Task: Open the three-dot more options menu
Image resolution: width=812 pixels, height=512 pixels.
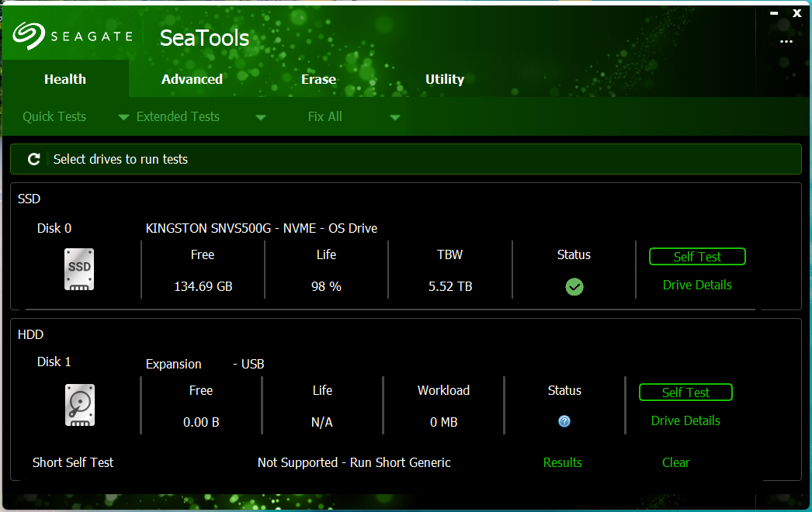Action: 786,41
